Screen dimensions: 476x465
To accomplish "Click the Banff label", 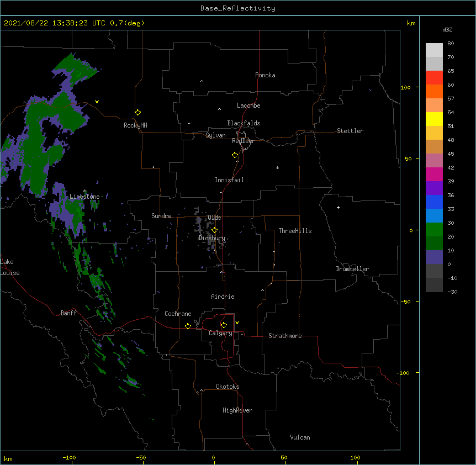I will tap(68, 313).
